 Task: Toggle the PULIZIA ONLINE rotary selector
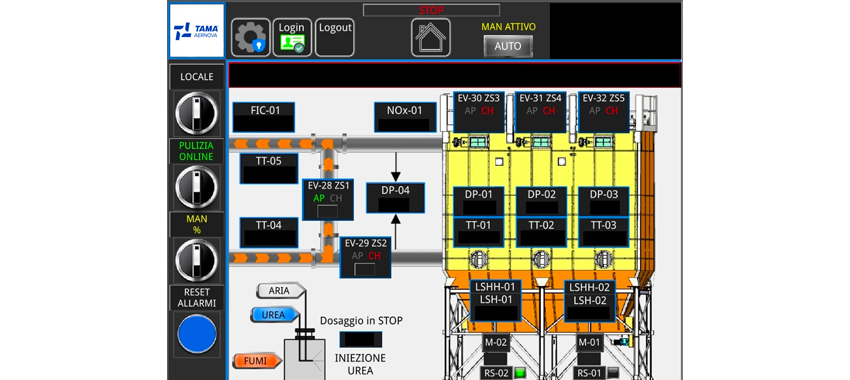coord(196,187)
